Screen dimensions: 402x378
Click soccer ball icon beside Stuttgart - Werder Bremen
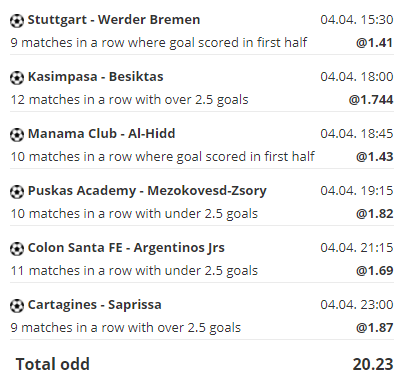click(17, 21)
